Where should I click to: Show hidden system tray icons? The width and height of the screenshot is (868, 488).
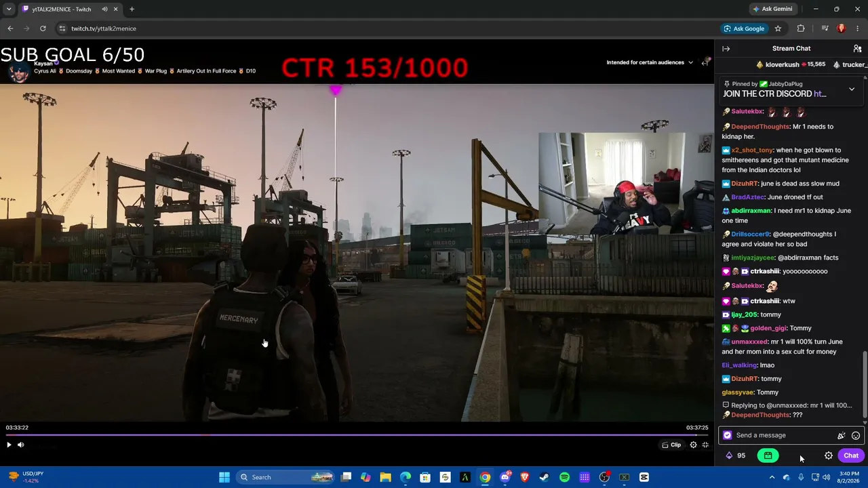772,477
